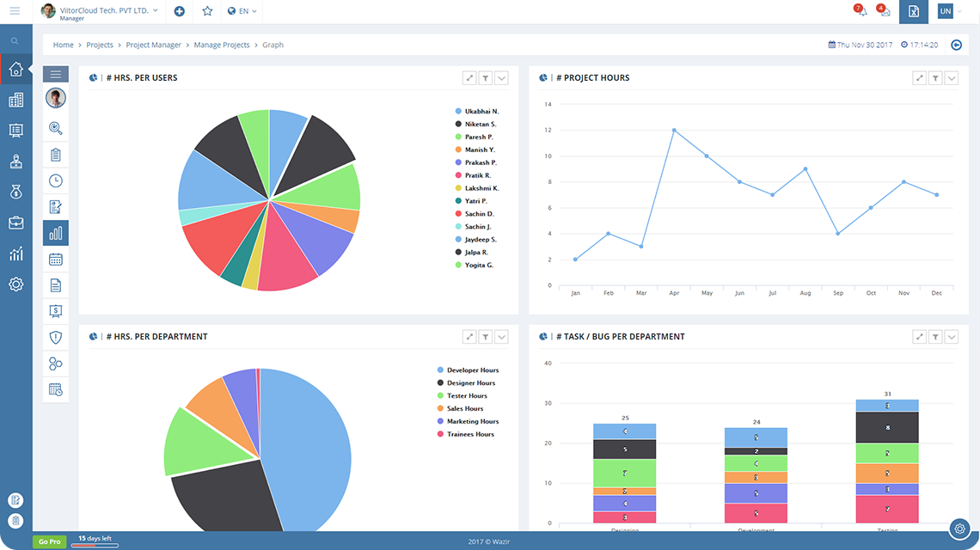
Task: Click the user profile photo in secondary sidebar
Action: pos(56,98)
